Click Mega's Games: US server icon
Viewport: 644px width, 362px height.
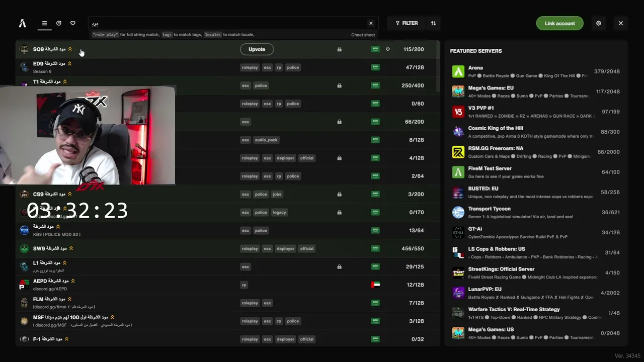(x=458, y=333)
